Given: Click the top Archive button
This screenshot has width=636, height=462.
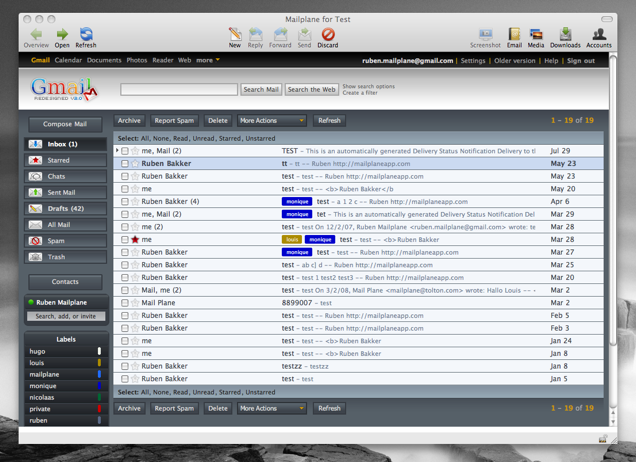Looking at the screenshot, I should click(x=129, y=120).
